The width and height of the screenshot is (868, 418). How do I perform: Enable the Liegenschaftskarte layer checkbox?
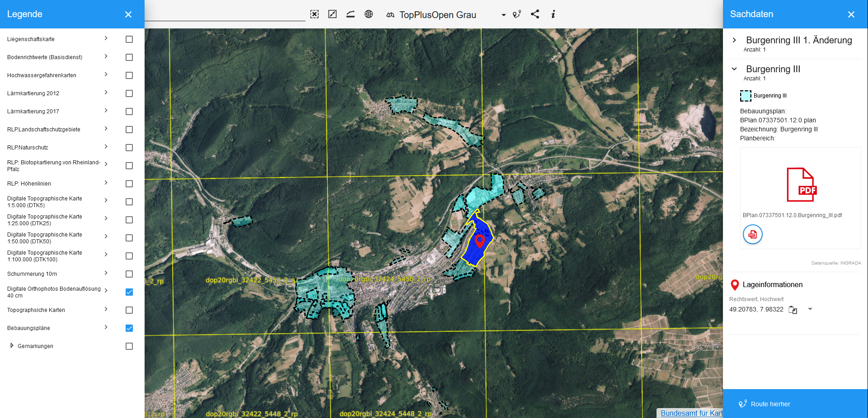[129, 39]
